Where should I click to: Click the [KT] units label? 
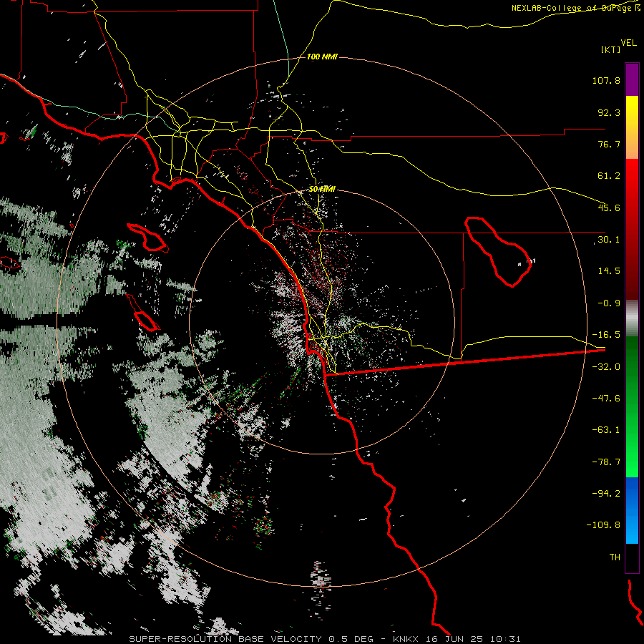(611, 49)
